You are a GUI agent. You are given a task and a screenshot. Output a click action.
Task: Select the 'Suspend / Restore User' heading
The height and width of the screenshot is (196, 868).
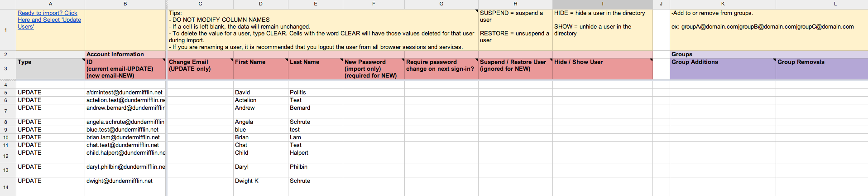tap(515, 69)
